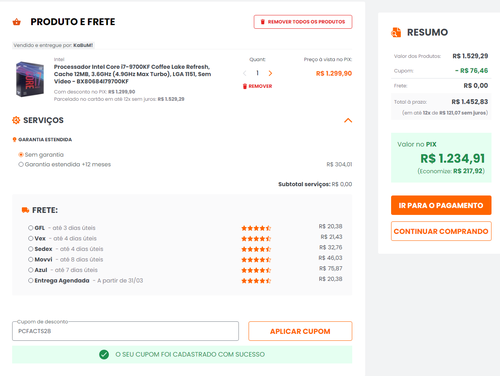Click the gear icon beside Serviços
Viewport: 500px width, 376px height.
tap(16, 120)
